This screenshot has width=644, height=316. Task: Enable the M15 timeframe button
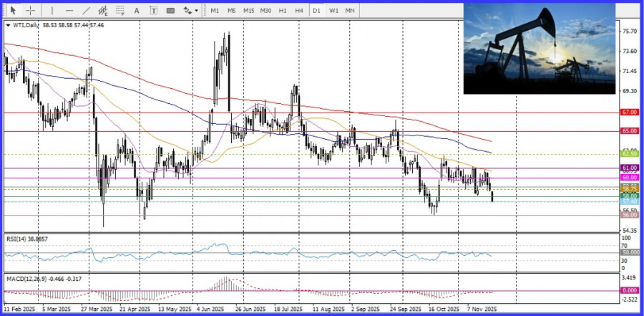[x=248, y=11]
